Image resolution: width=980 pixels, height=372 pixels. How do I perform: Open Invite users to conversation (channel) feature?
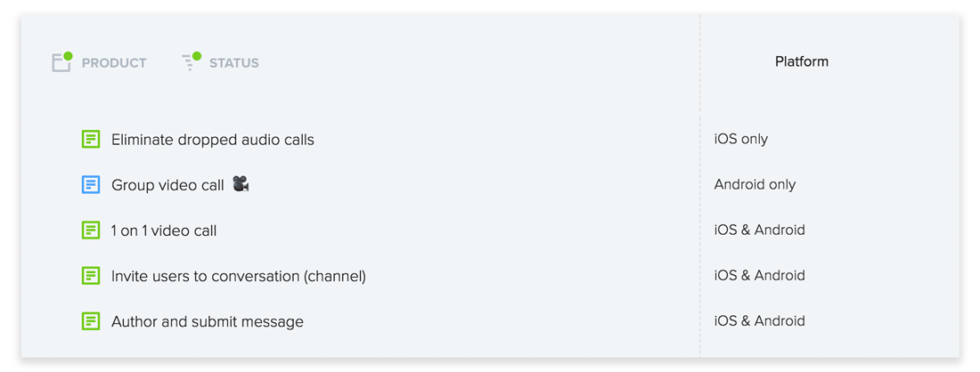click(x=239, y=276)
